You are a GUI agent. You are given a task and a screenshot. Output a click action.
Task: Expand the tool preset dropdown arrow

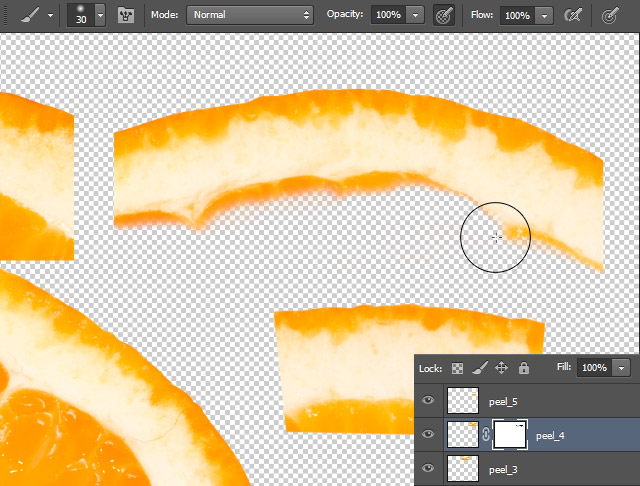50,16
